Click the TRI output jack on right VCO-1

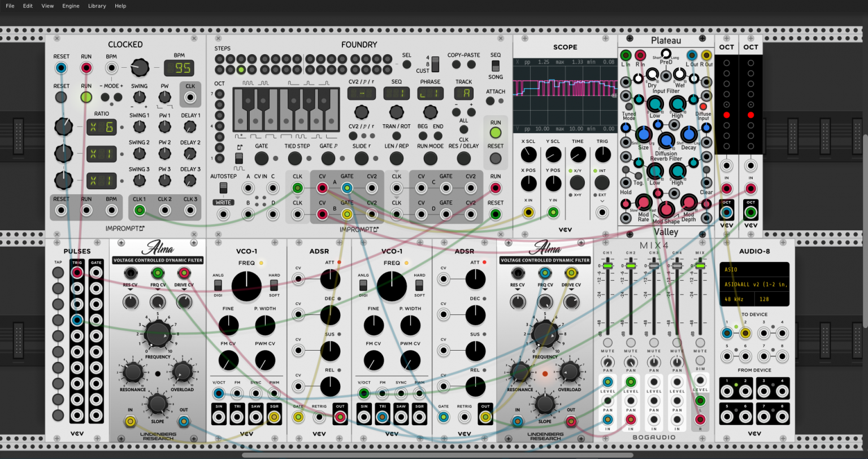(x=383, y=417)
